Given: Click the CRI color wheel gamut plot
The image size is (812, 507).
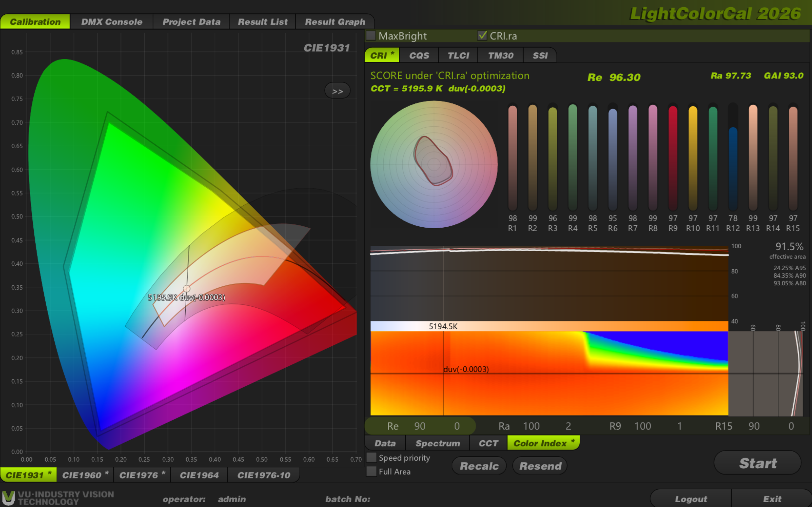Looking at the screenshot, I should point(434,164).
